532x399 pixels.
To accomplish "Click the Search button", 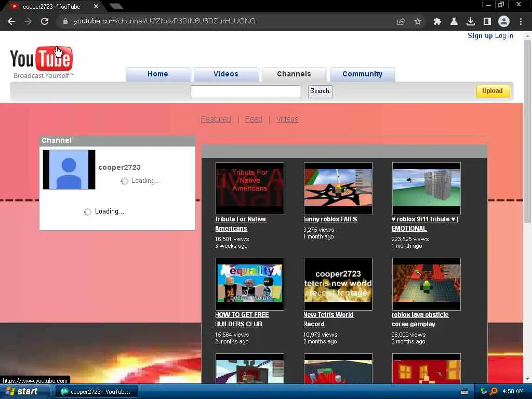I will click(320, 91).
